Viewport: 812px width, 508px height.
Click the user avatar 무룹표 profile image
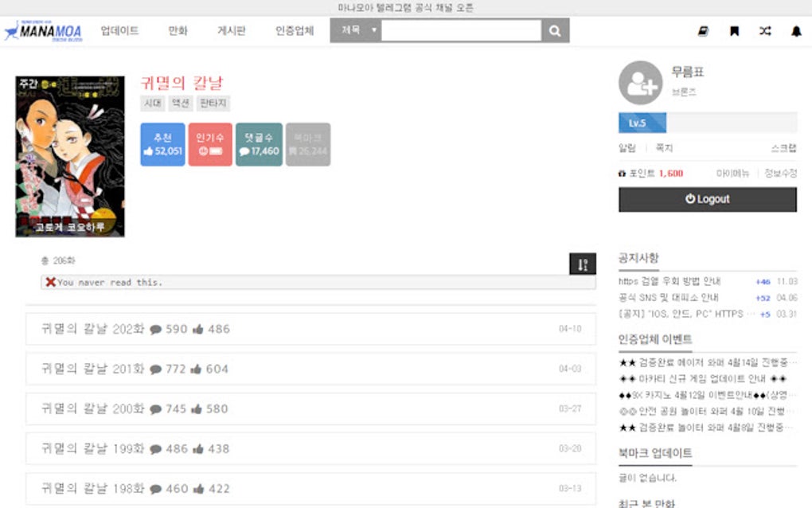[x=641, y=83]
